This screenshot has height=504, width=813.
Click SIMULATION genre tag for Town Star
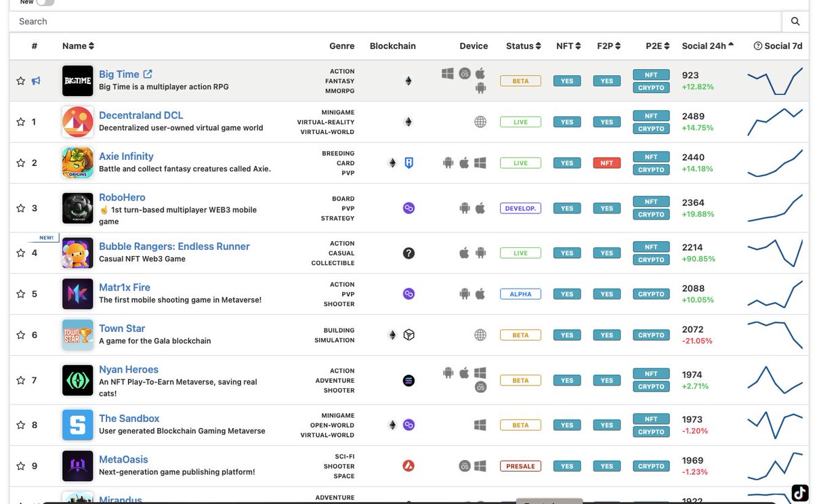pos(334,340)
